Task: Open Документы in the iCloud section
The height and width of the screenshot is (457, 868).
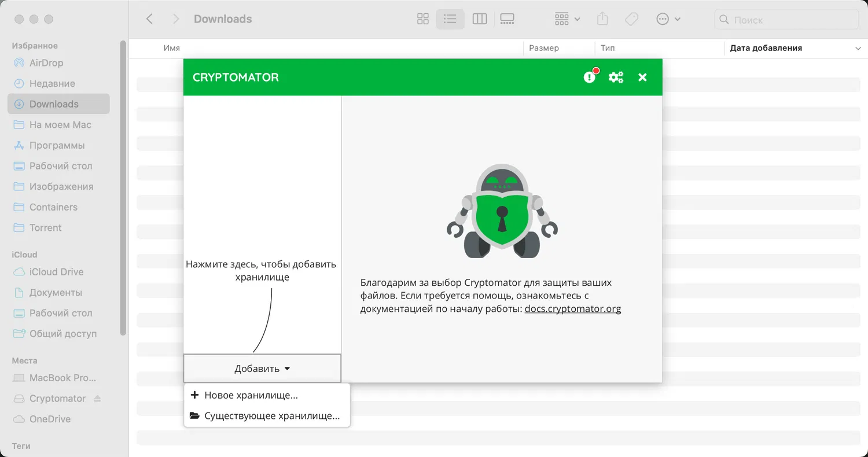Action: click(x=58, y=293)
